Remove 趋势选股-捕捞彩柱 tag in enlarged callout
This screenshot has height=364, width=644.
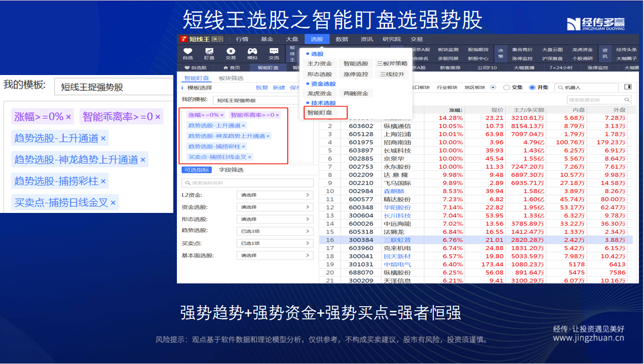pyautogui.click(x=103, y=181)
